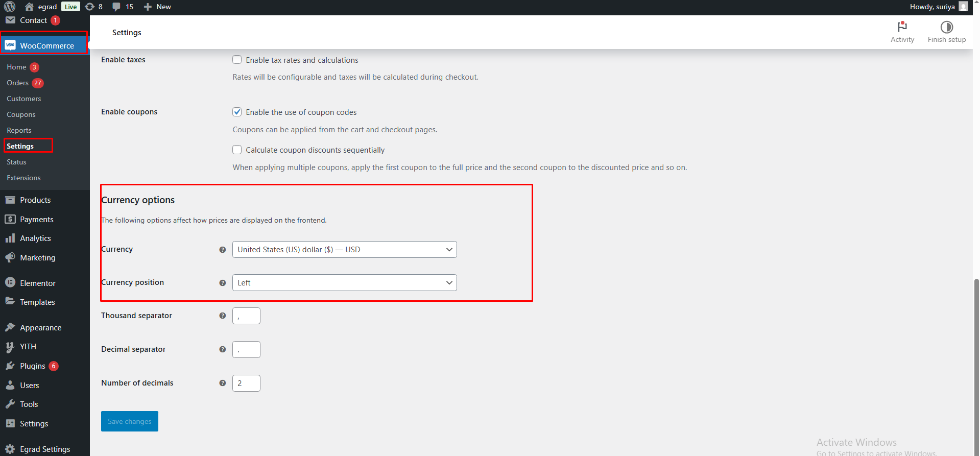Open the Currency position dropdown showing Left
Viewport: 980px width, 456px height.
345,283
